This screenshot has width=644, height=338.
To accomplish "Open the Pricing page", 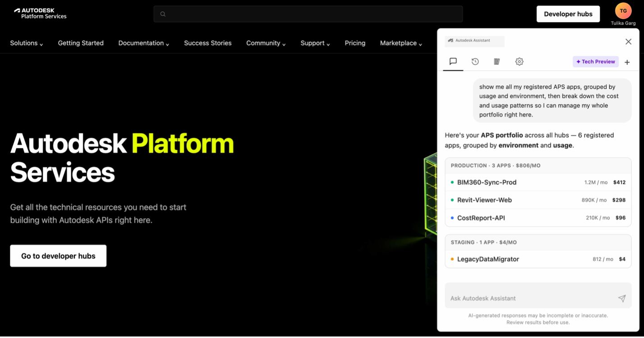I will (x=355, y=43).
